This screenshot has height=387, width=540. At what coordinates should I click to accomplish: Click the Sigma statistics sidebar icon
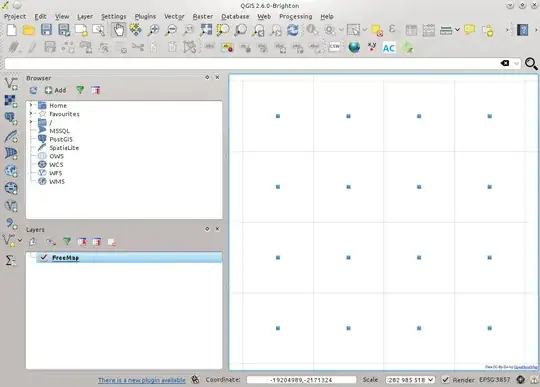10,260
